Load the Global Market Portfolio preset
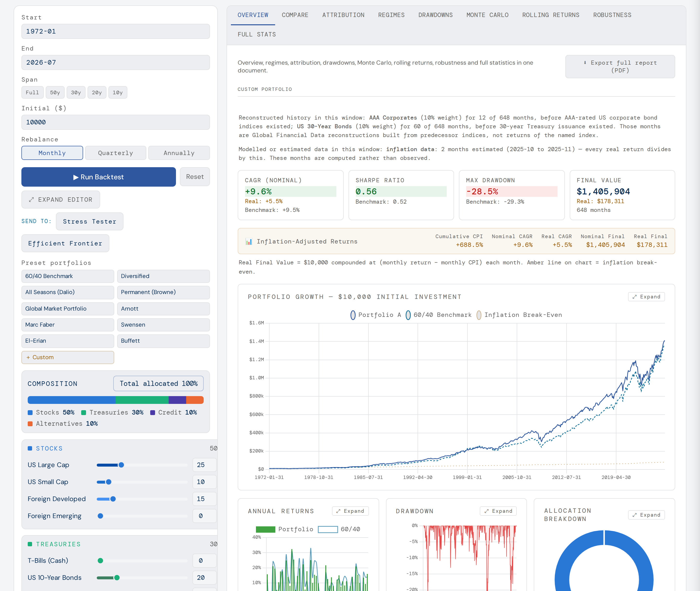Image resolution: width=700 pixels, height=591 pixels. (x=68, y=309)
